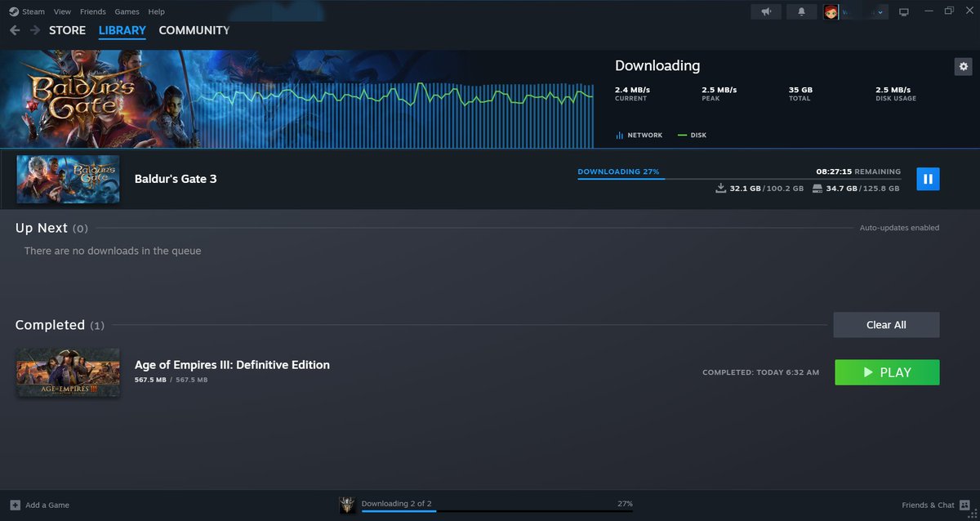
Task: Open the Help menu
Action: pos(156,11)
